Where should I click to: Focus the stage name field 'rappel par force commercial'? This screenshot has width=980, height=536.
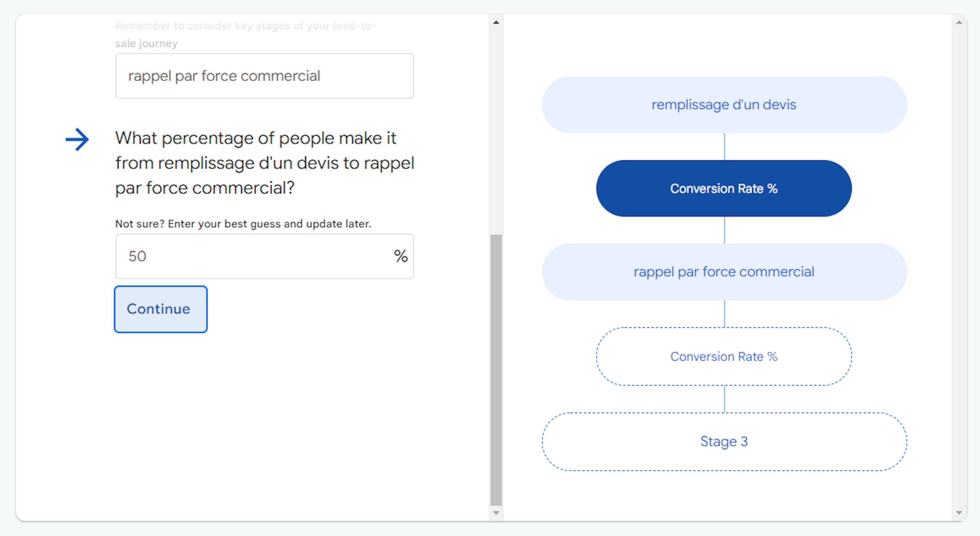tap(264, 76)
